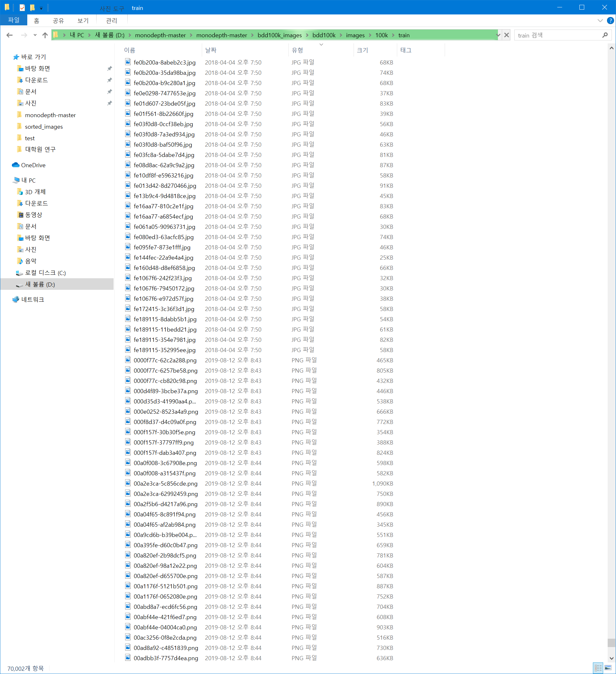
Task: Click the Back navigation arrow
Action: (9, 35)
